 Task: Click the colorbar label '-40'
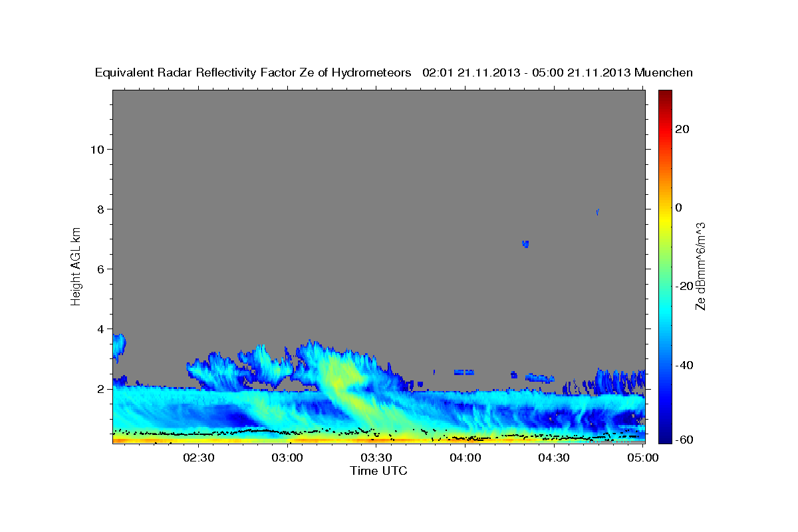click(x=684, y=365)
